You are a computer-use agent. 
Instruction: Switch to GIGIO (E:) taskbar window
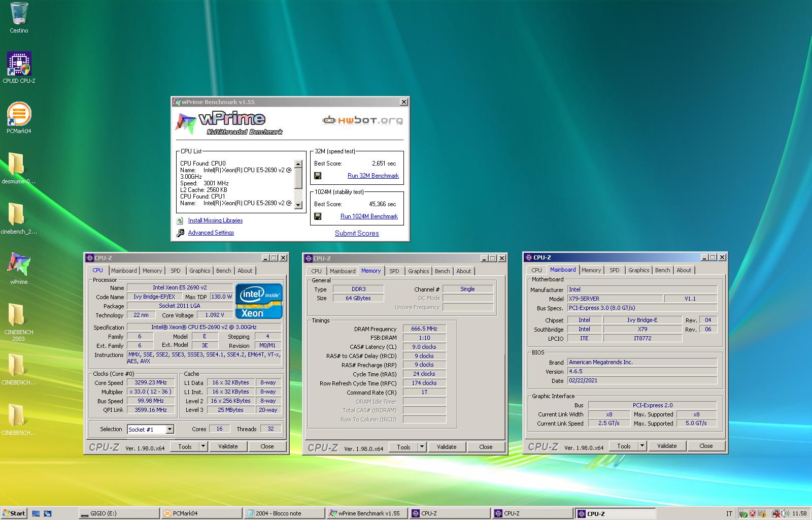(x=120, y=513)
